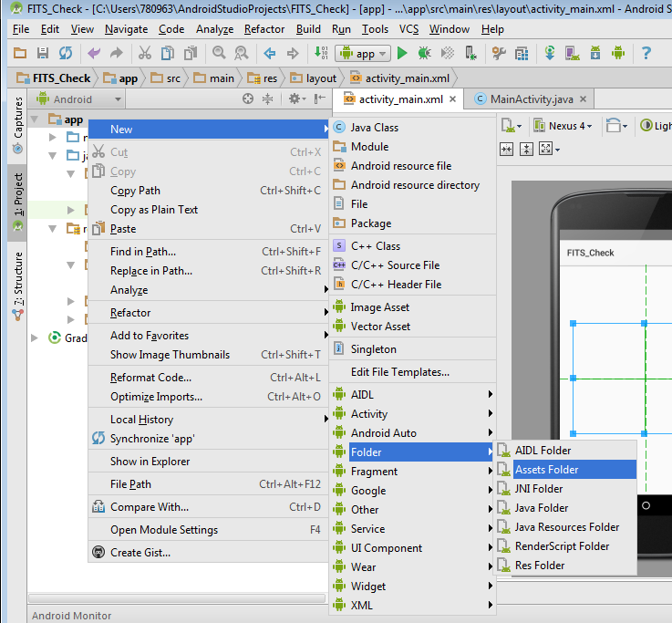Image resolution: width=672 pixels, height=623 pixels.
Task: Click the green Run app button
Action: pos(402,54)
